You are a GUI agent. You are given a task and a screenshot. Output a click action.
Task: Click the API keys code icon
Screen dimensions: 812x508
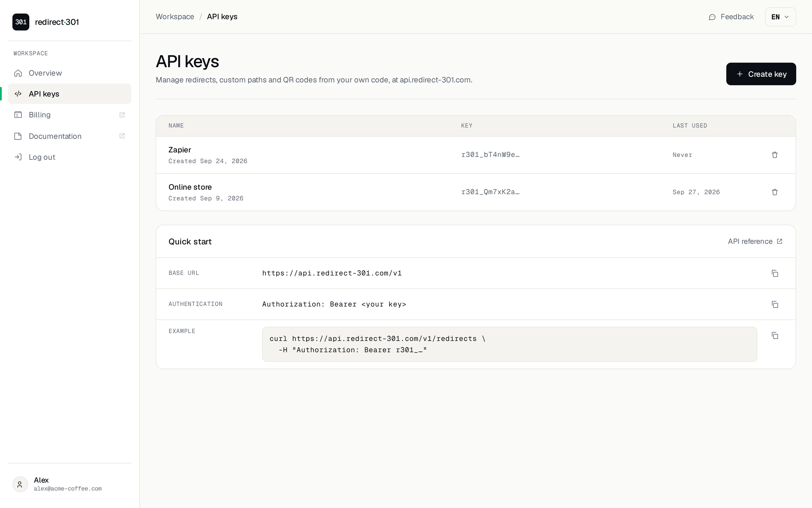click(x=18, y=94)
